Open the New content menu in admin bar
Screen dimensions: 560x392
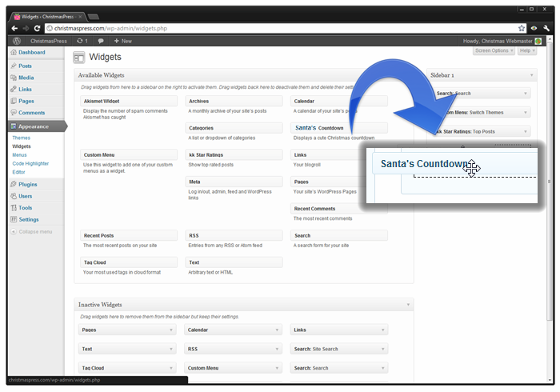123,41
